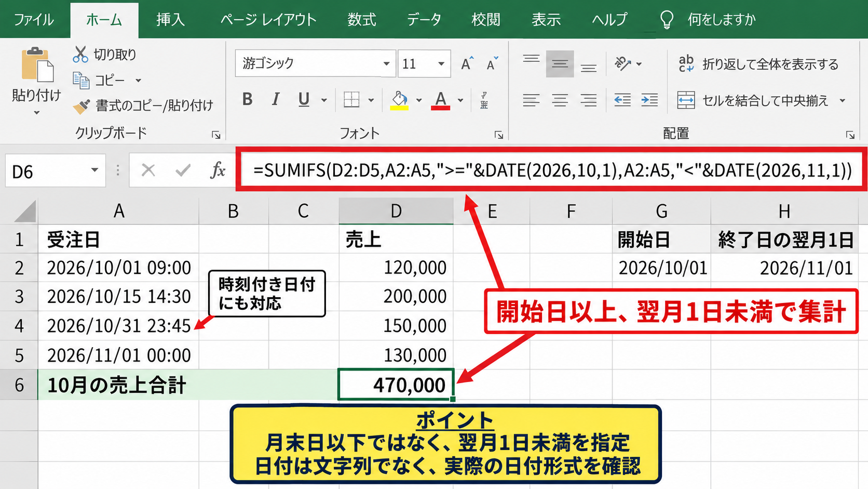Apply red font color A
868x489 pixels.
[441, 100]
